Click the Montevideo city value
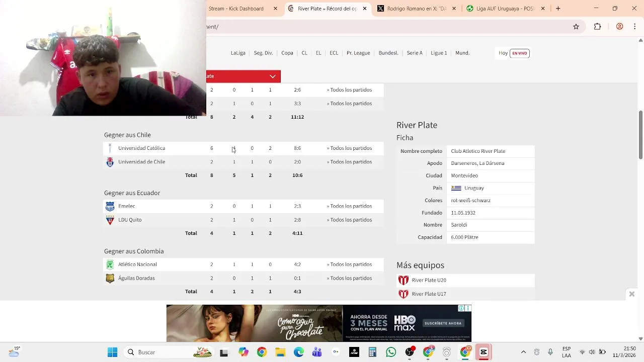The image size is (644, 362). tap(464, 175)
